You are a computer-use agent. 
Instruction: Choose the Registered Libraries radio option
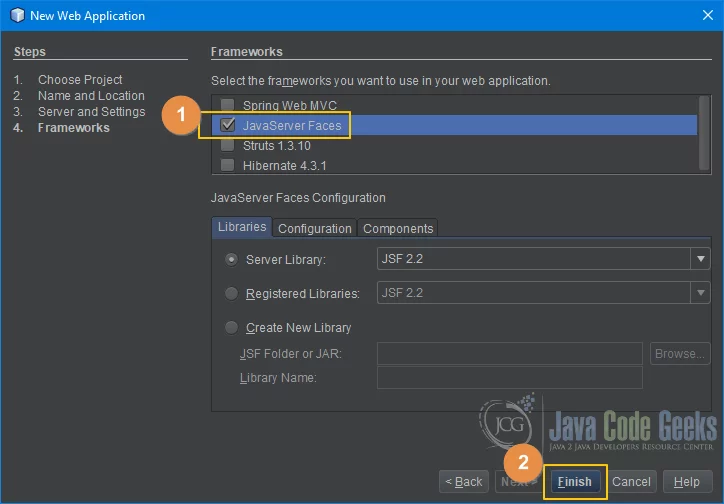(231, 293)
